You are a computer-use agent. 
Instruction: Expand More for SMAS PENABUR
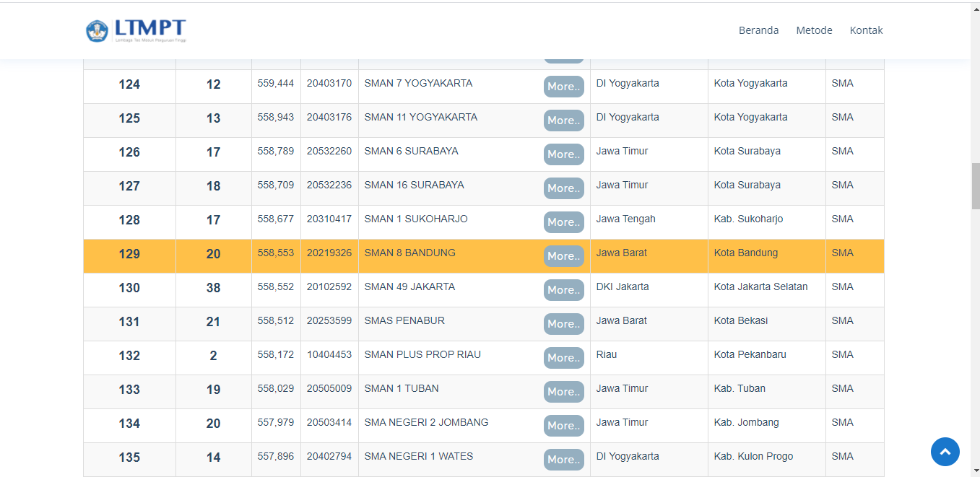[x=564, y=324]
